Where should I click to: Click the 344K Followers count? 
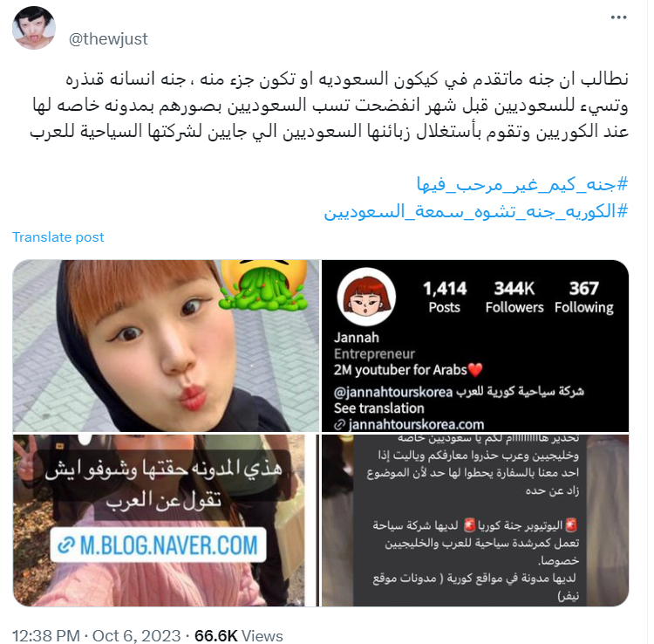(514, 298)
